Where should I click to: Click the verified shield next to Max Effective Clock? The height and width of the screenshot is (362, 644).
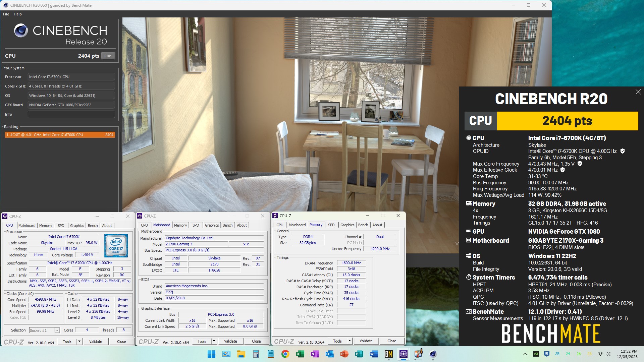562,170
